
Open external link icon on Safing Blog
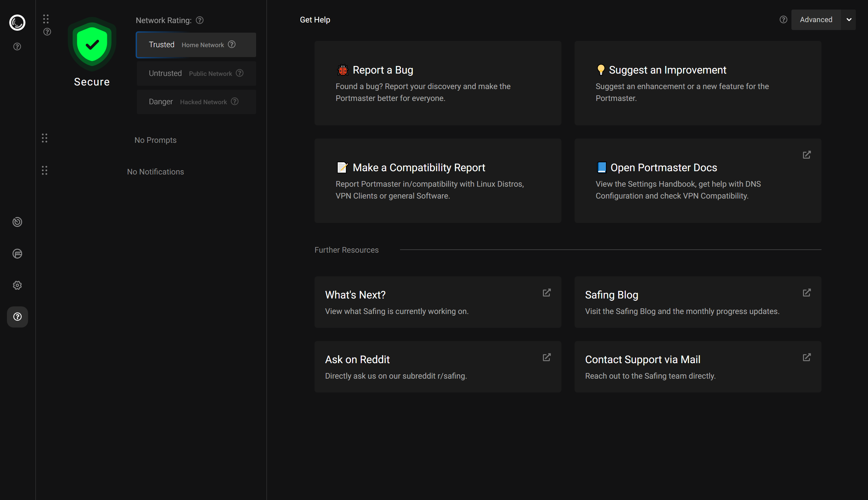click(x=807, y=293)
